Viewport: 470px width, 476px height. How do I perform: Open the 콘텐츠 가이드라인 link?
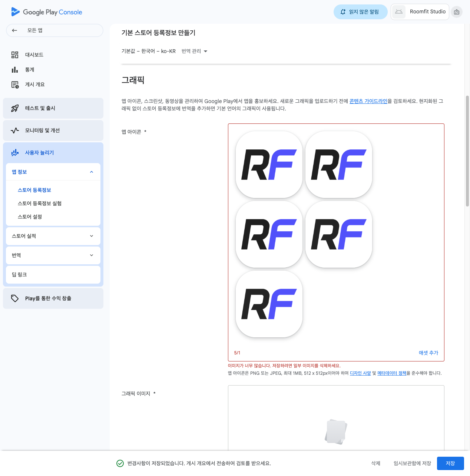[x=368, y=101]
